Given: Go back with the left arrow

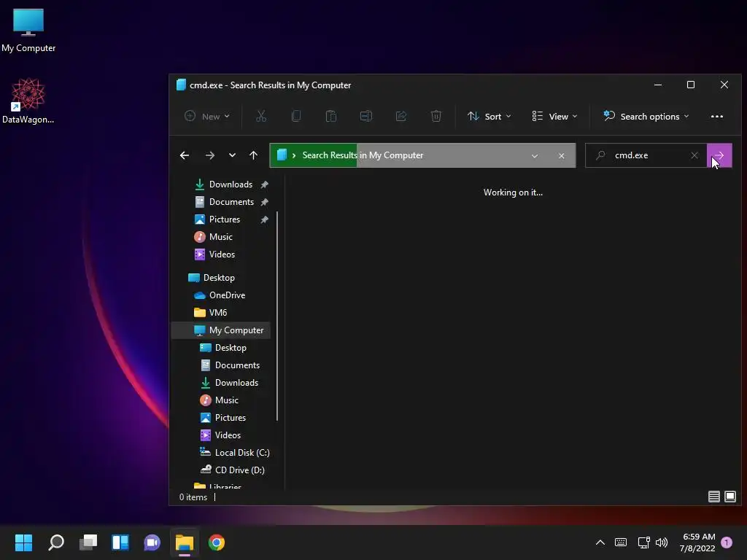Looking at the screenshot, I should click(x=185, y=155).
